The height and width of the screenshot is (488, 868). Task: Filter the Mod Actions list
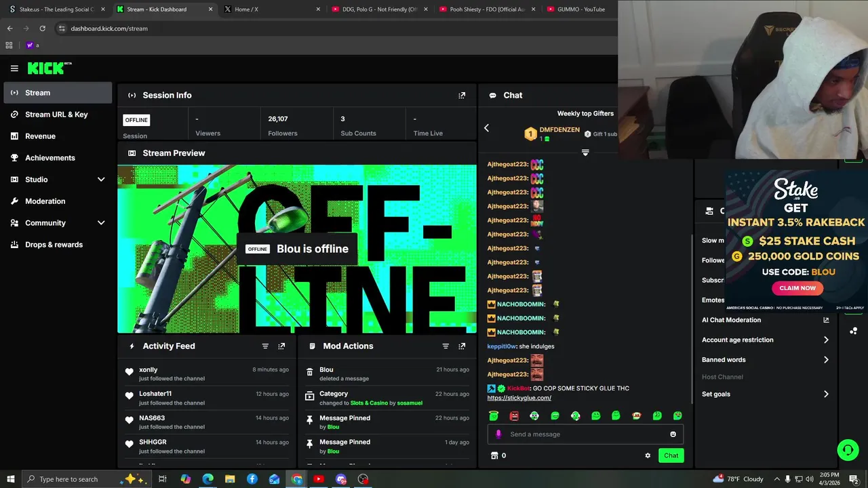coord(446,346)
